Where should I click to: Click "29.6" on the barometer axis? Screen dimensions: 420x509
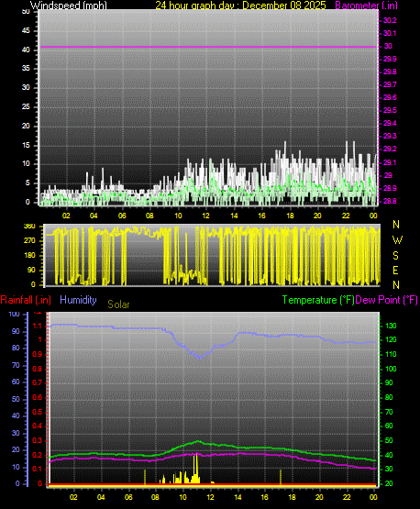pyautogui.click(x=390, y=97)
